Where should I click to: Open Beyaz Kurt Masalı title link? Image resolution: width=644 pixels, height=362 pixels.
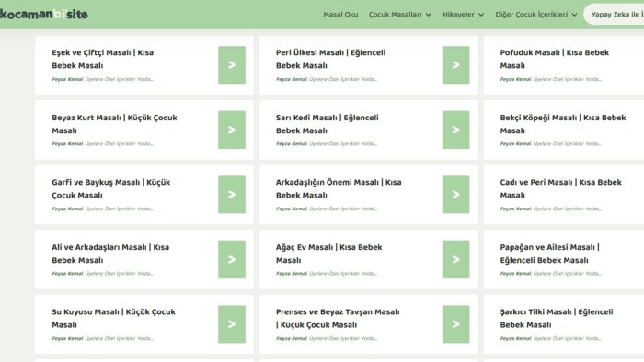[x=114, y=124]
